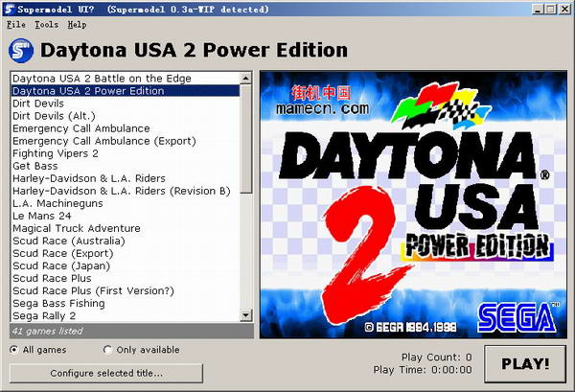Screen dimensions: 575x392
Task: Open the Tools menu
Action: pyautogui.click(x=47, y=25)
